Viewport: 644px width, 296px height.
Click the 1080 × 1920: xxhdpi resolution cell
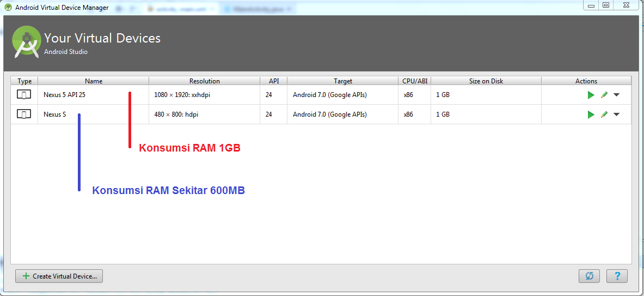click(x=205, y=95)
